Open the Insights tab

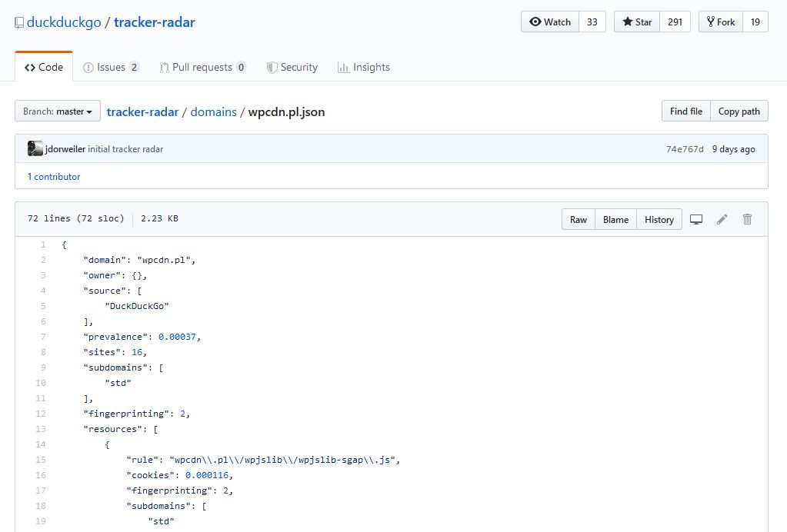click(x=363, y=67)
